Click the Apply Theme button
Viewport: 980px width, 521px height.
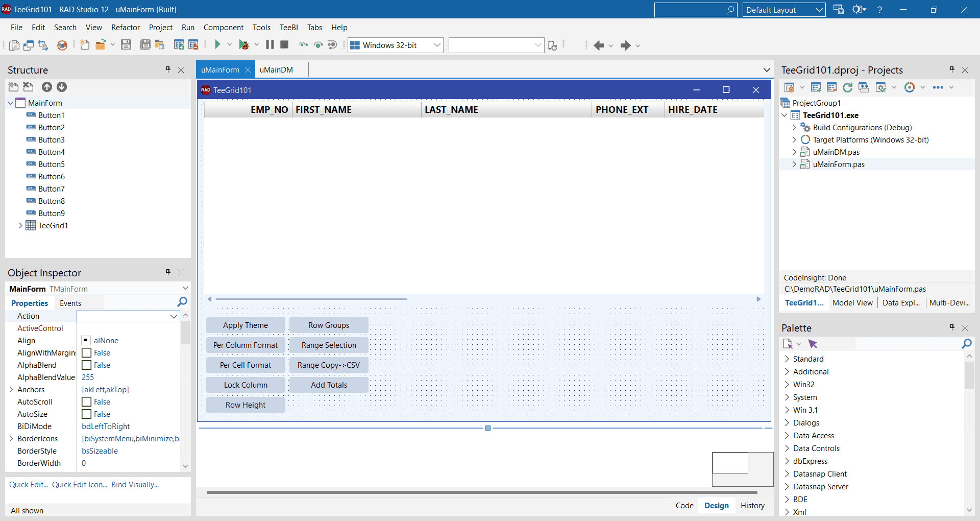click(246, 325)
